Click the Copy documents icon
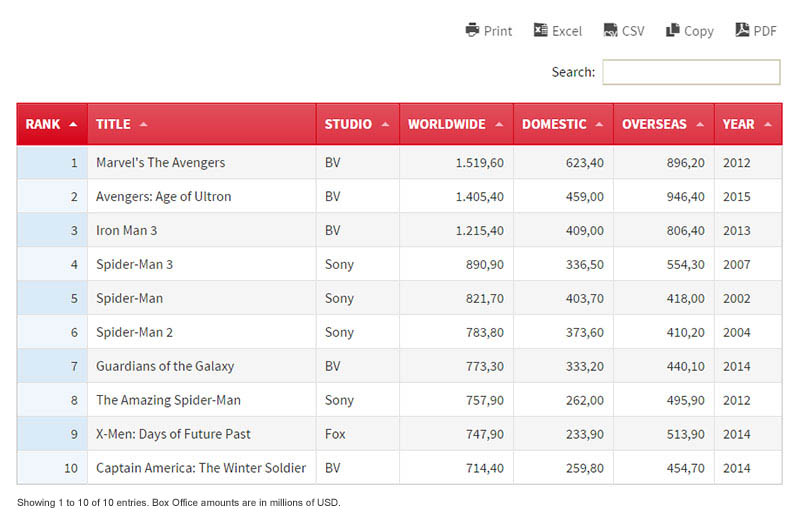 [673, 30]
